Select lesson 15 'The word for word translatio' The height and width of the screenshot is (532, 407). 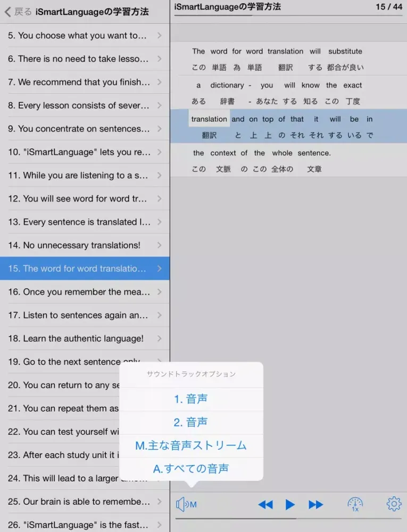point(85,268)
